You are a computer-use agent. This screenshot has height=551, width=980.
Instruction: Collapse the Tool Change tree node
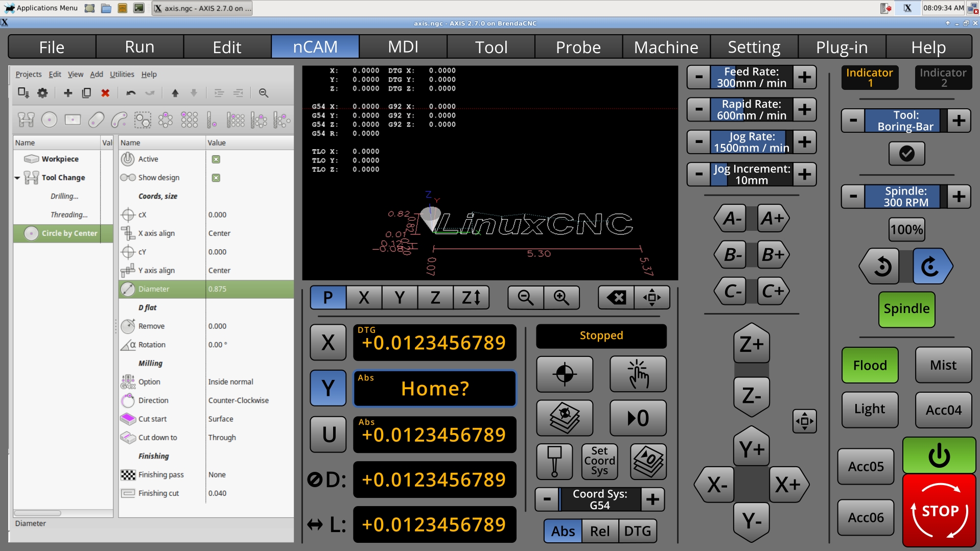click(17, 178)
